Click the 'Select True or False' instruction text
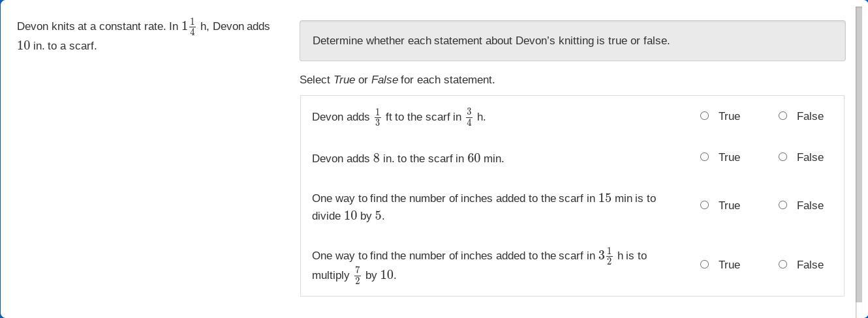 [397, 79]
